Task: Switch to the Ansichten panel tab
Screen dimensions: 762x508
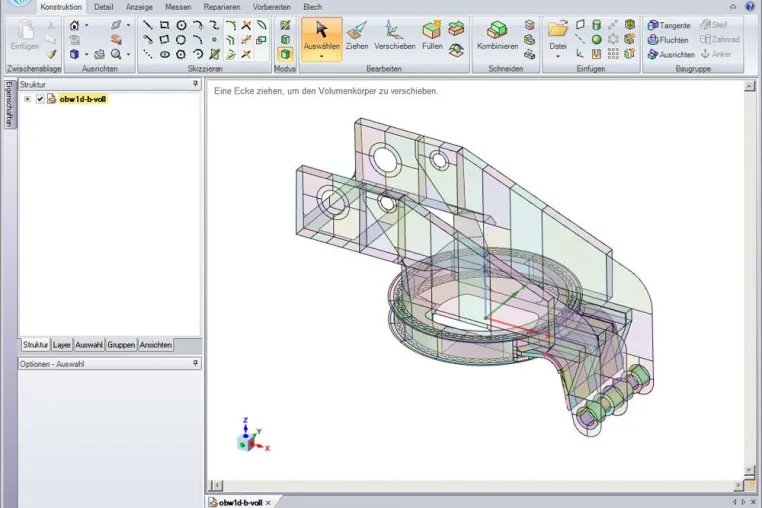Action: 156,345
